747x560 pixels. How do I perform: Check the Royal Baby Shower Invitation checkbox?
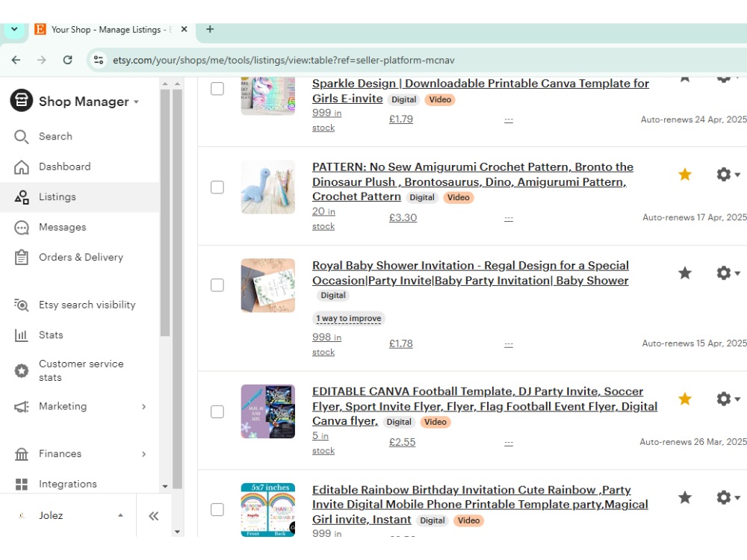(217, 285)
